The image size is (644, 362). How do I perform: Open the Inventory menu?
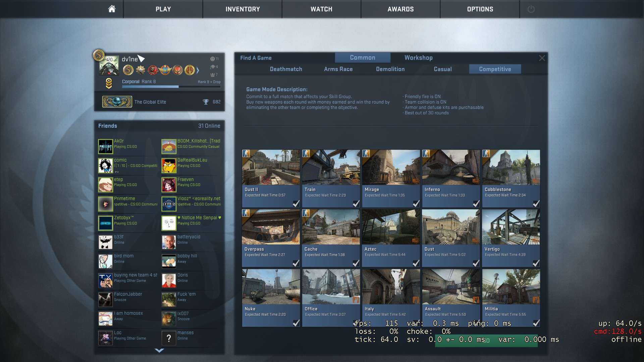[243, 9]
